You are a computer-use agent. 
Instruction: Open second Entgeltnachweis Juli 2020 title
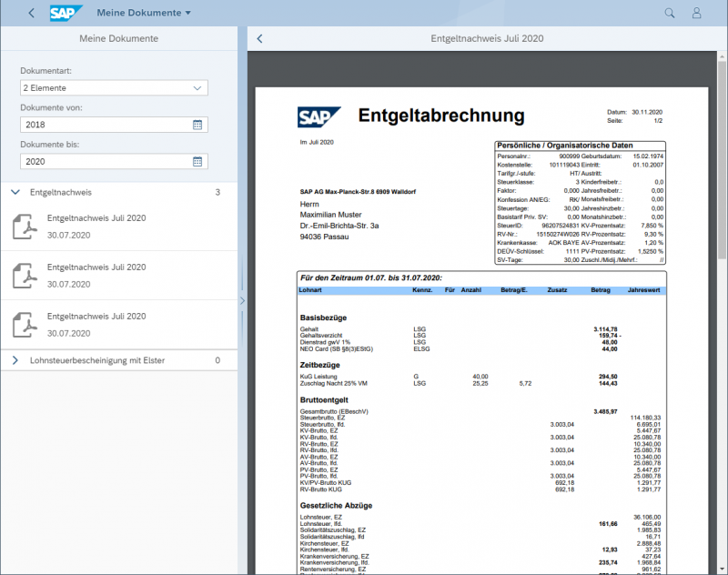(x=96, y=267)
